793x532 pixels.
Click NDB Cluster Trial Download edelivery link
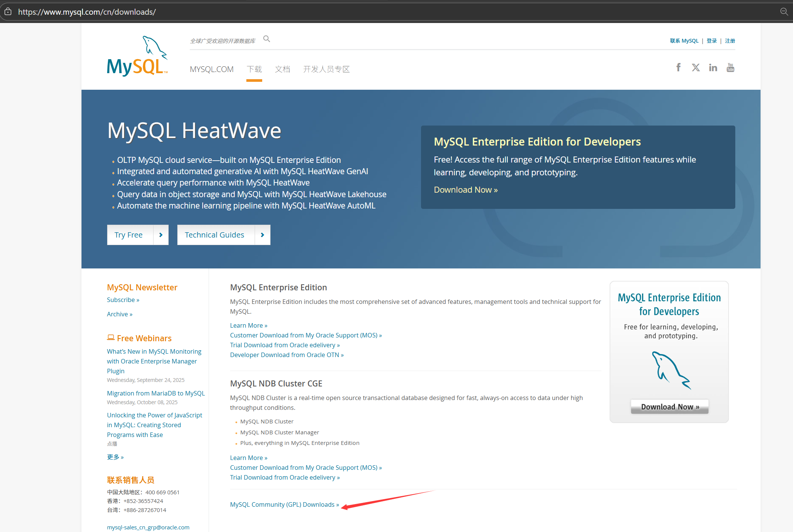click(285, 477)
